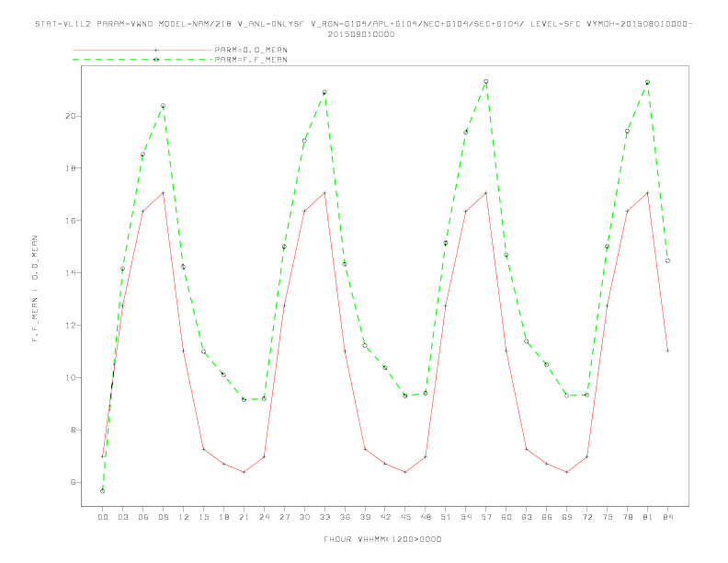Click y-axis tick value 6

point(73,482)
